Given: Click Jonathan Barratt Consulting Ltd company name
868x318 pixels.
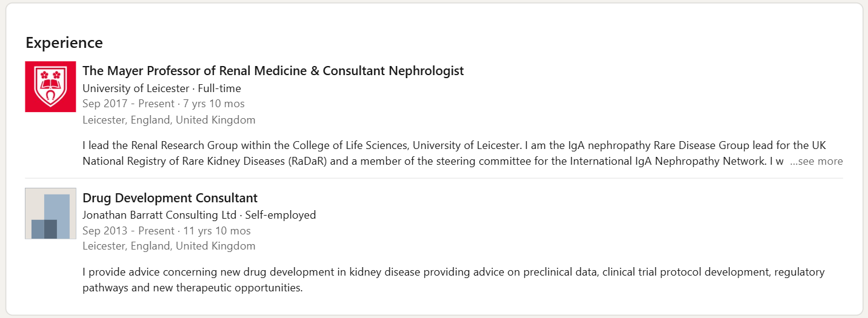Looking at the screenshot, I should pos(160,215).
